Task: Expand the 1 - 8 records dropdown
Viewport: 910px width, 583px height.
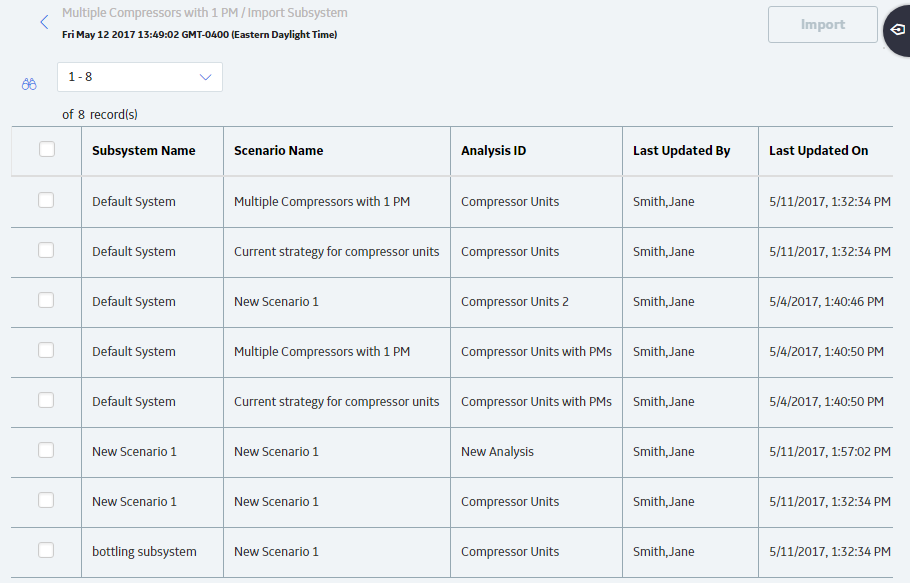Action: point(140,77)
